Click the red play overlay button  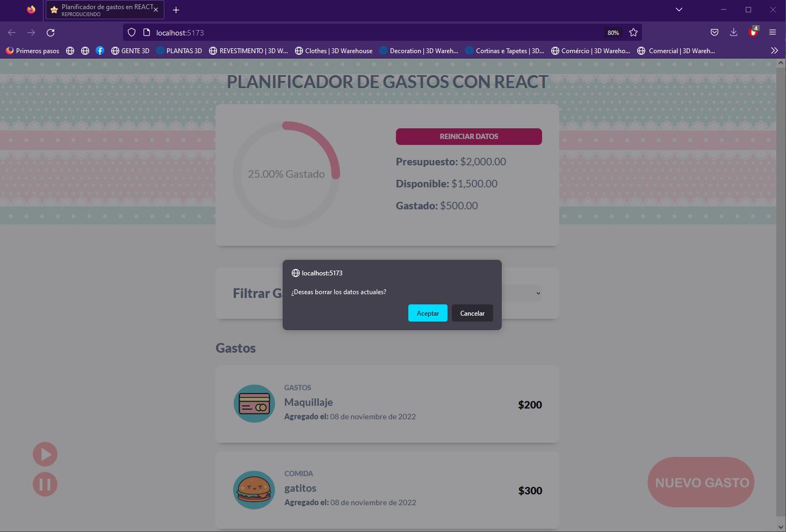(45, 454)
